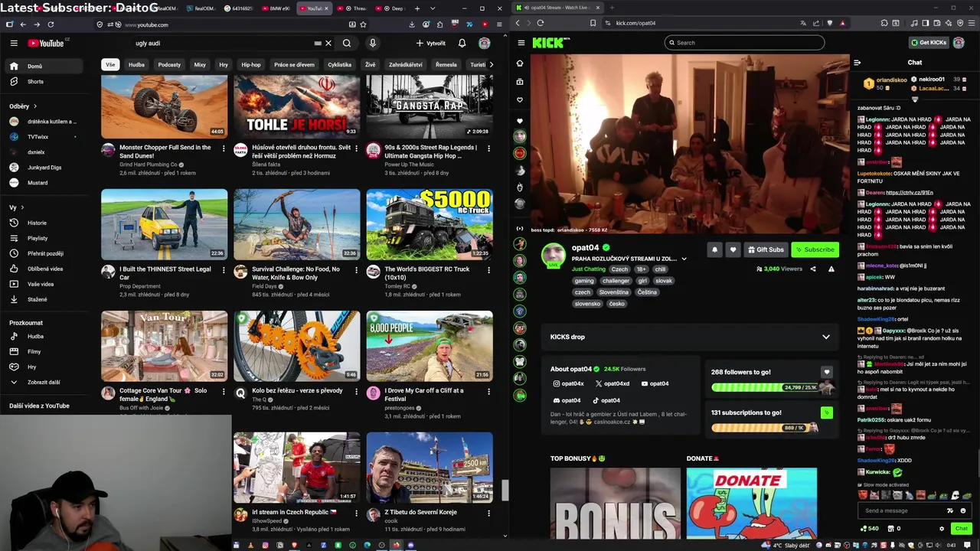Open The World's BIGGEST RC Truck video thumbnail
The width and height of the screenshot is (980, 551).
pyautogui.click(x=430, y=224)
